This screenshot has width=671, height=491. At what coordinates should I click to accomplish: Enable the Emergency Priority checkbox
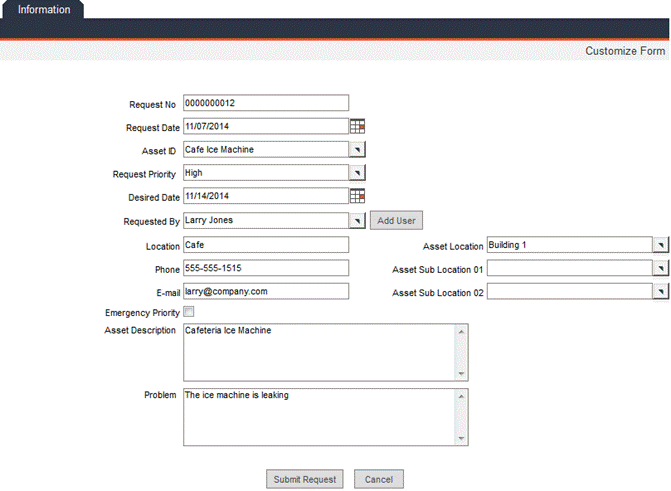[x=189, y=313]
